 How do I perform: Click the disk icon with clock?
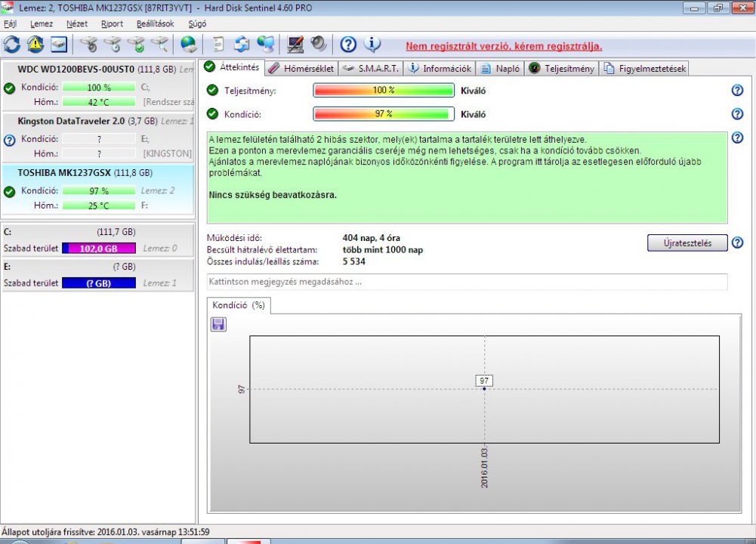(x=113, y=45)
